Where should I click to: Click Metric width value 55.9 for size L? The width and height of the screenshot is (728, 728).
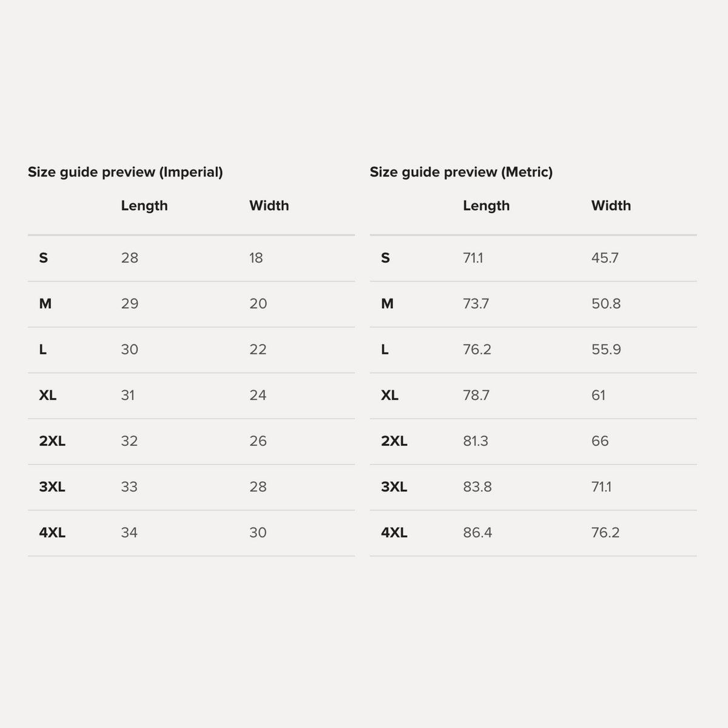point(607,349)
